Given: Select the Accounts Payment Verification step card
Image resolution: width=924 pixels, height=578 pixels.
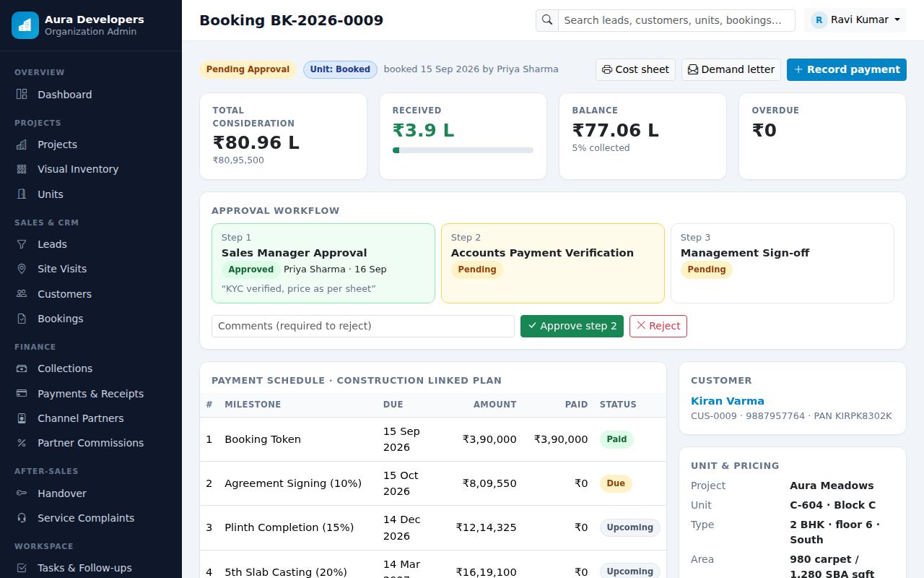Looking at the screenshot, I should 553,263.
